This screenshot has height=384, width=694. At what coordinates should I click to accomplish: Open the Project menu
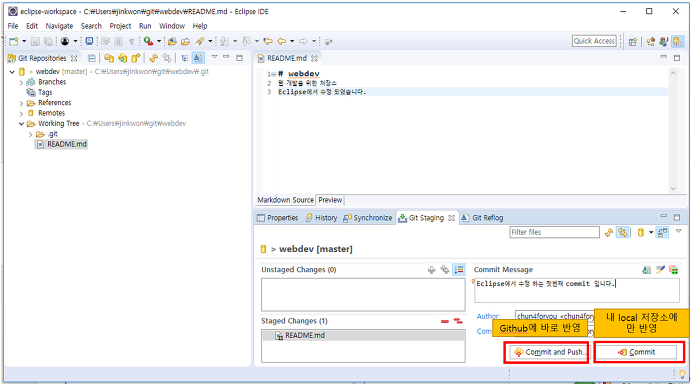click(120, 26)
